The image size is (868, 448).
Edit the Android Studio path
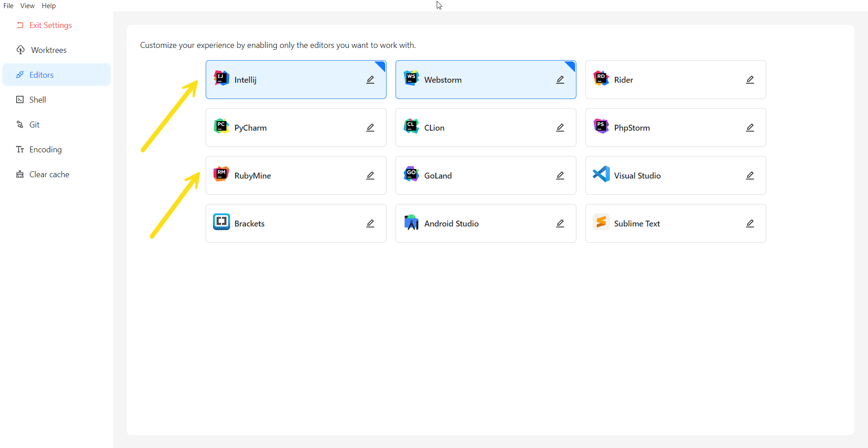click(x=560, y=223)
